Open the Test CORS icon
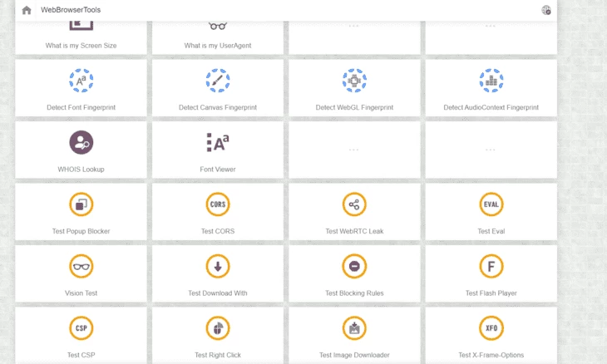Screen dimensions: 607x364 click(218, 204)
